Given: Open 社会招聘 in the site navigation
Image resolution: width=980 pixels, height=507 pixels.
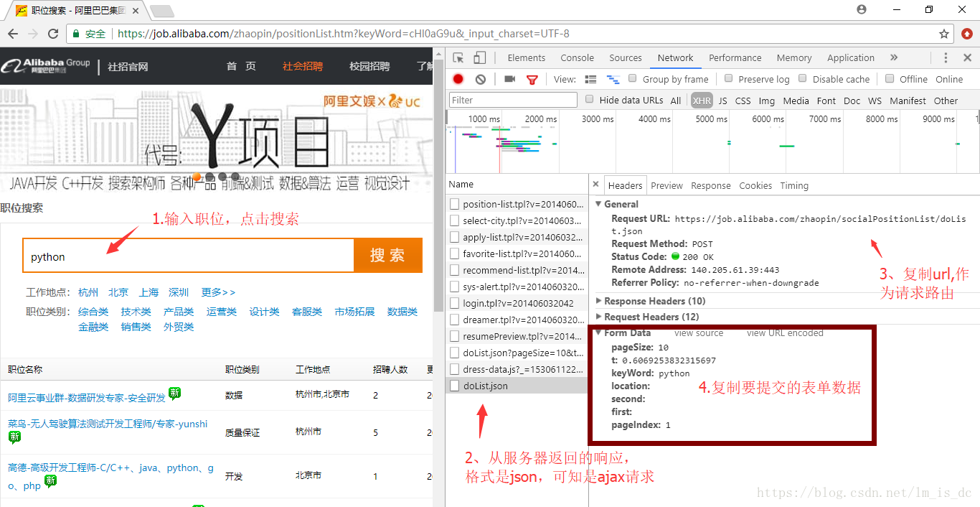Looking at the screenshot, I should pos(303,66).
